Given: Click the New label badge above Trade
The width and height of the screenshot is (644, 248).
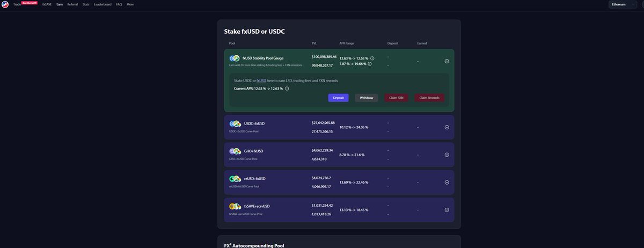Looking at the screenshot, I should [x=30, y=2].
